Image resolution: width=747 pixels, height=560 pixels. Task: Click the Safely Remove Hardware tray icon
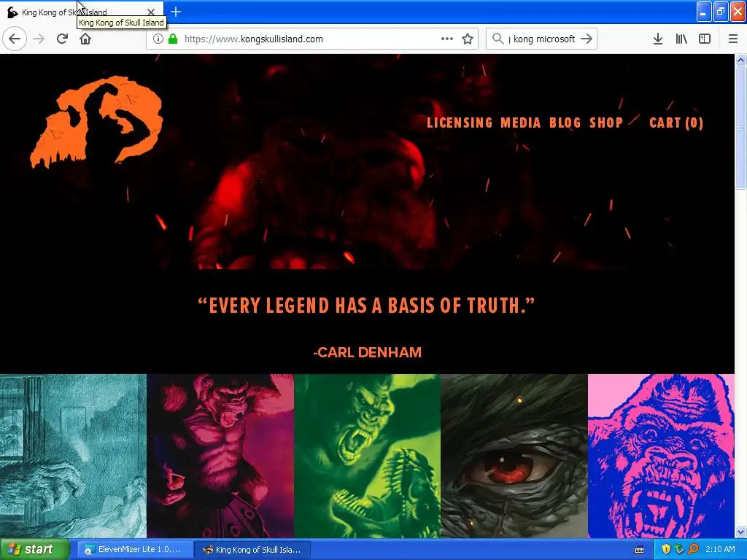click(680, 550)
